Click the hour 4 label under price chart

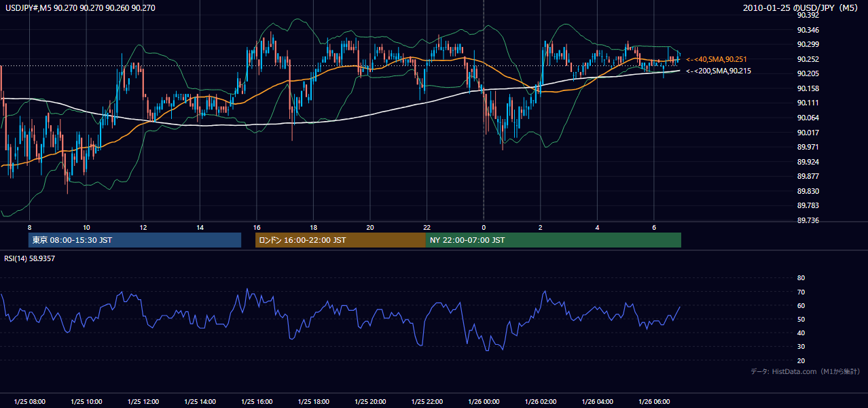click(x=597, y=227)
